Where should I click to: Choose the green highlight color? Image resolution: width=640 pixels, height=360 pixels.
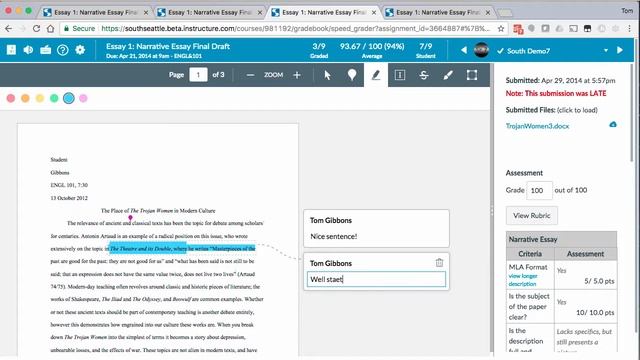click(x=54, y=98)
